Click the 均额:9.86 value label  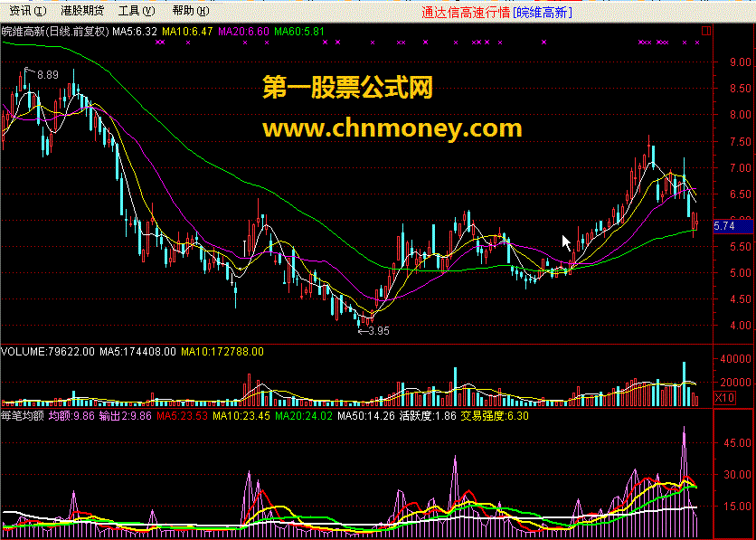pyautogui.click(x=71, y=415)
